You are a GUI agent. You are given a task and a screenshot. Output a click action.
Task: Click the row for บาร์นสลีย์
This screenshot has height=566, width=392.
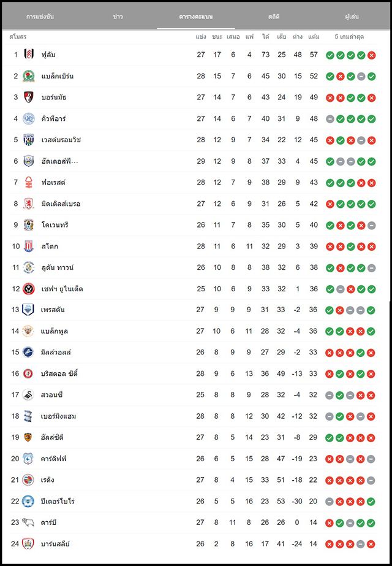(x=192, y=544)
